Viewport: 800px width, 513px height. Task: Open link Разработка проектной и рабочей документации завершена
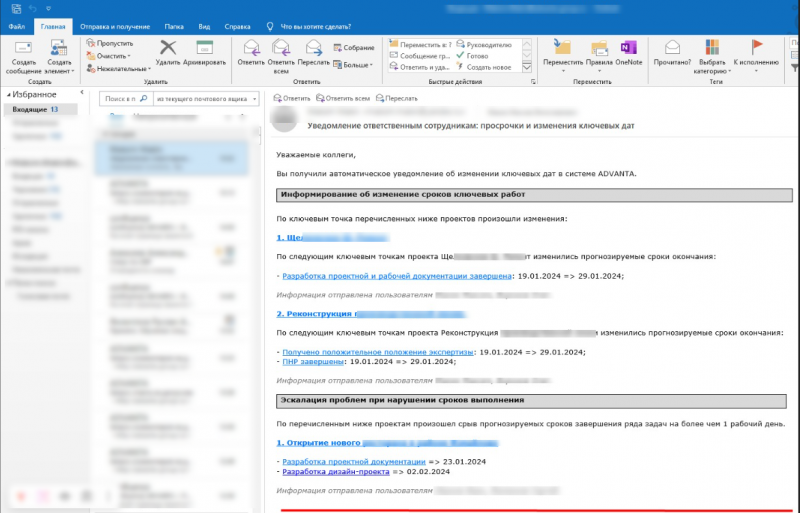[398, 276]
